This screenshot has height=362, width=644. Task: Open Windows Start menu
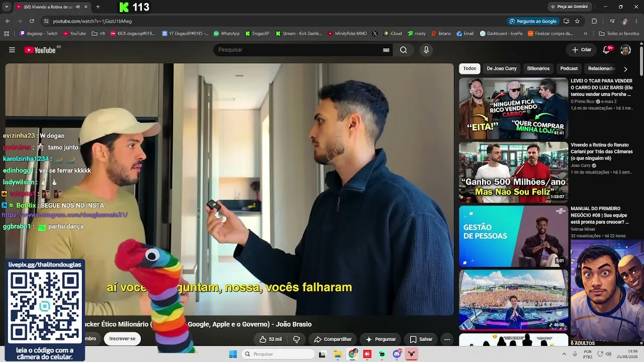(x=233, y=354)
